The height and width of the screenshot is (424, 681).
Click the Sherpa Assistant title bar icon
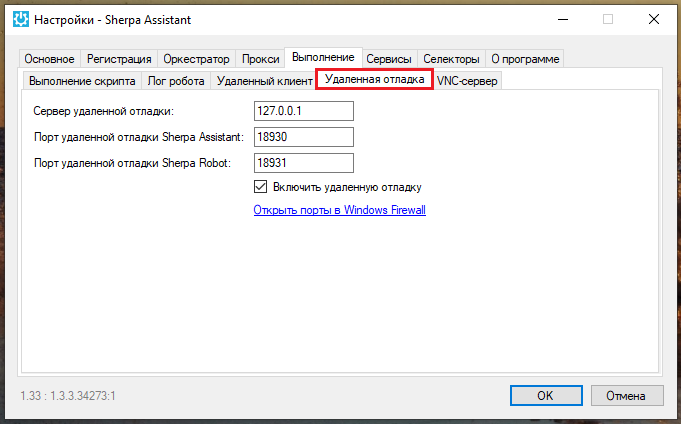click(20, 19)
